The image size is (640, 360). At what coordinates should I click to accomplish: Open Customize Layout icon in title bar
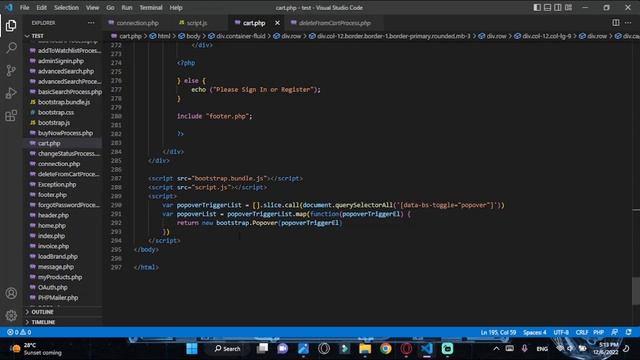click(x=568, y=7)
